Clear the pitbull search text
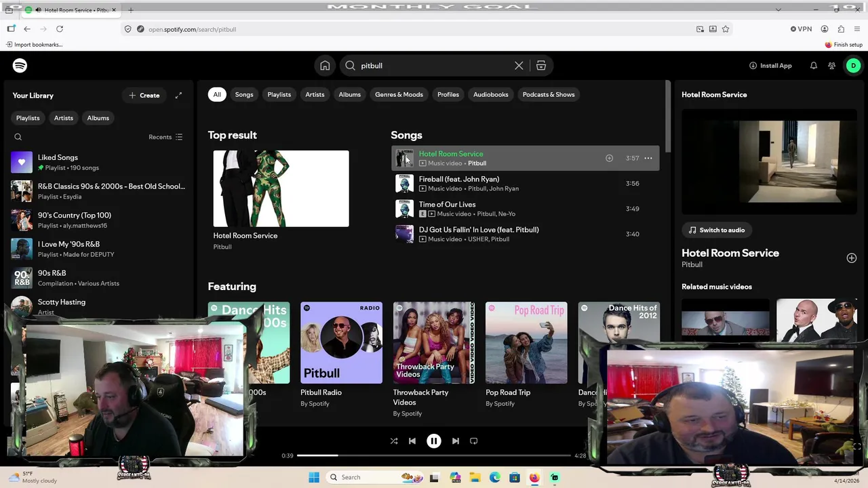This screenshot has height=488, width=868. [x=519, y=66]
